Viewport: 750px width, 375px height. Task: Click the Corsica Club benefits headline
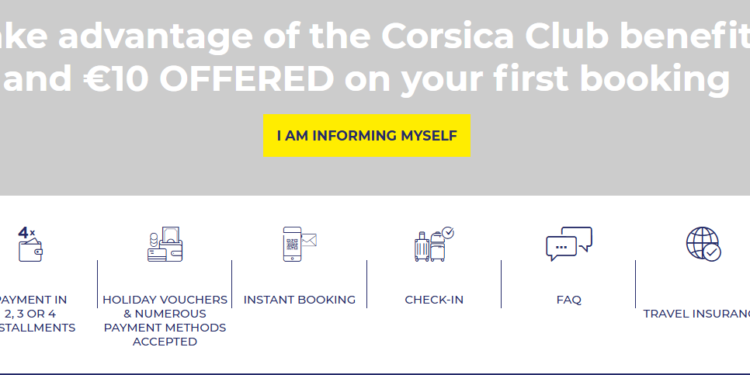[x=375, y=36]
